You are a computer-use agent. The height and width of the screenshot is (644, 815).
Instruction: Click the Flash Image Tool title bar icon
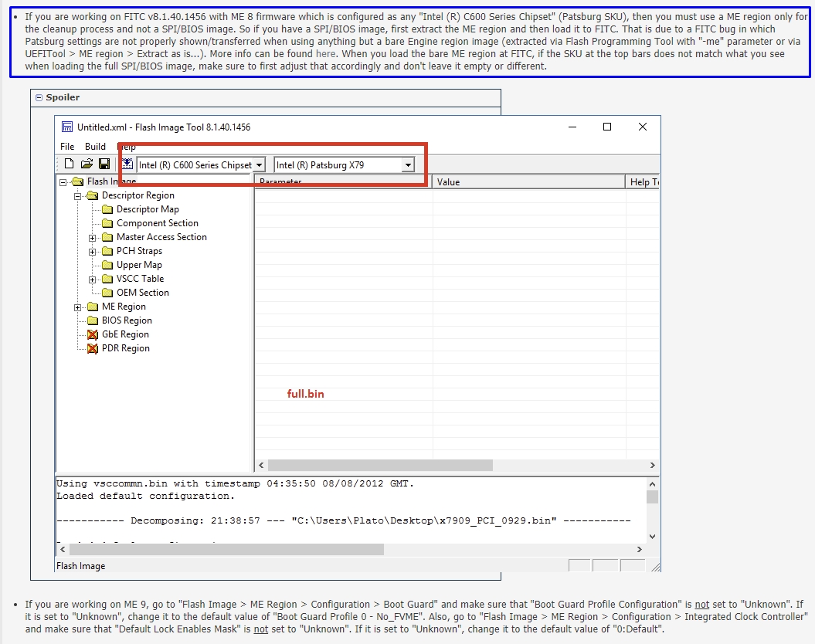67,127
